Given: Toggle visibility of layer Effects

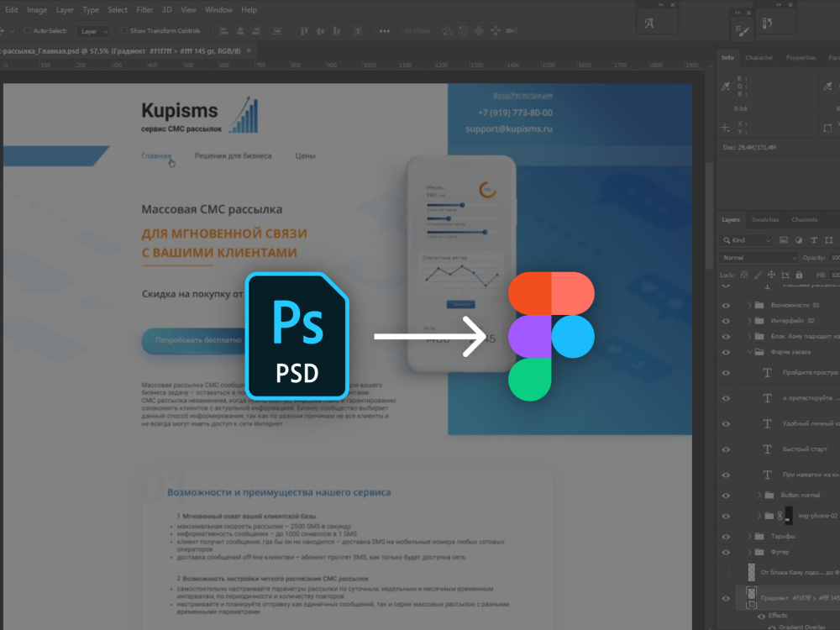Looking at the screenshot, I should pyautogui.click(x=761, y=616).
